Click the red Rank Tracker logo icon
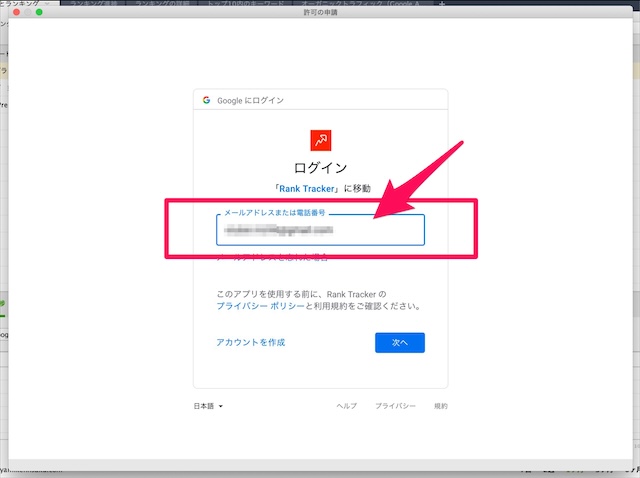 (321, 140)
